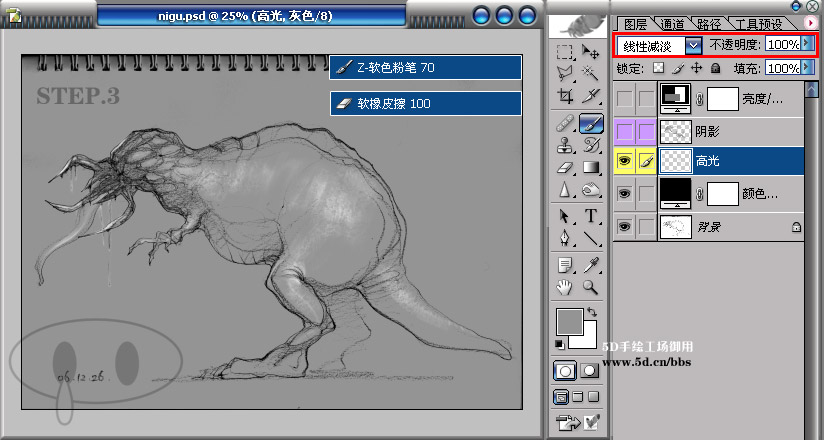
Task: Hide the 背景 layer
Action: pos(624,227)
